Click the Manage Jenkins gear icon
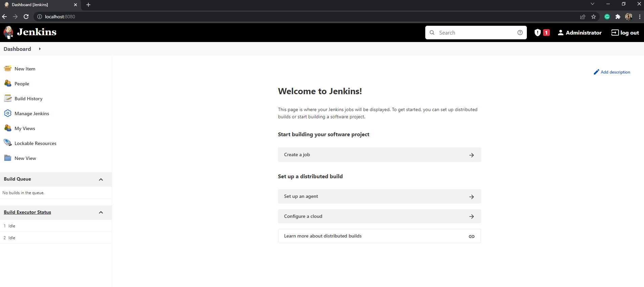644x287 pixels. (8, 113)
